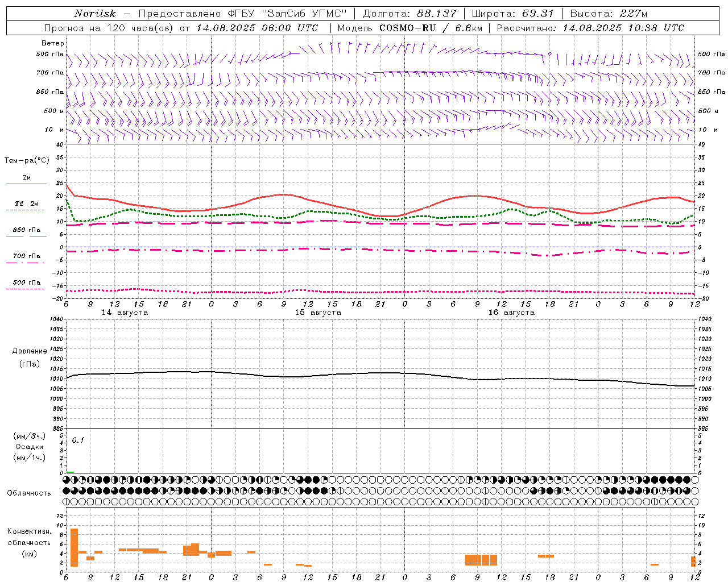Viewport: 728px width, 582px height.
Task: Click the green dashed Td 2м legend line
Action: pos(26,210)
